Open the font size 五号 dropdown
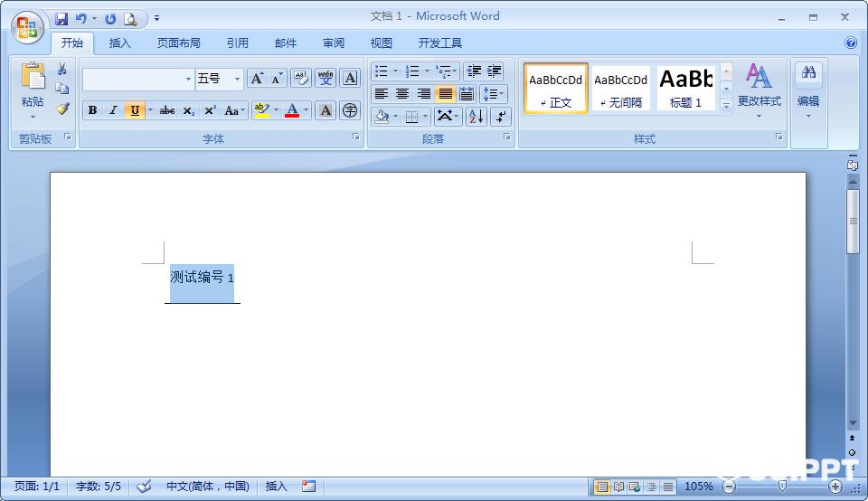This screenshot has width=868, height=501. point(237,80)
